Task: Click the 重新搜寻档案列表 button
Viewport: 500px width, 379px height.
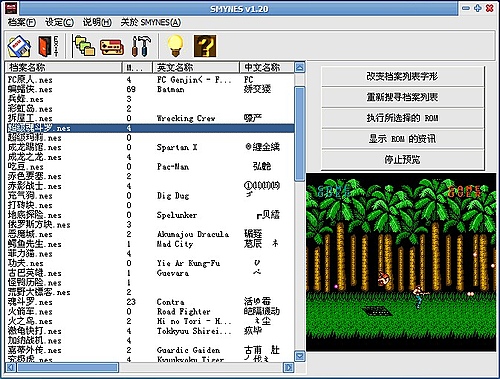Action: point(402,97)
